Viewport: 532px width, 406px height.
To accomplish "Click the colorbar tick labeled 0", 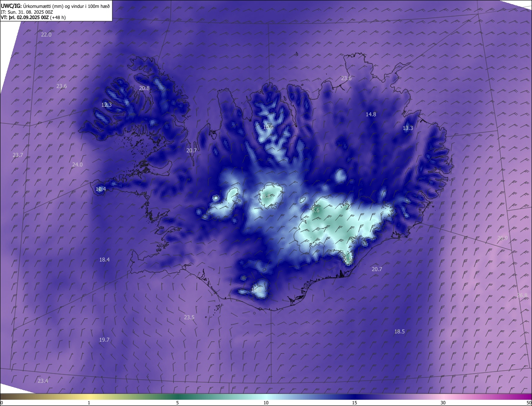I will click(x=1, y=403).
